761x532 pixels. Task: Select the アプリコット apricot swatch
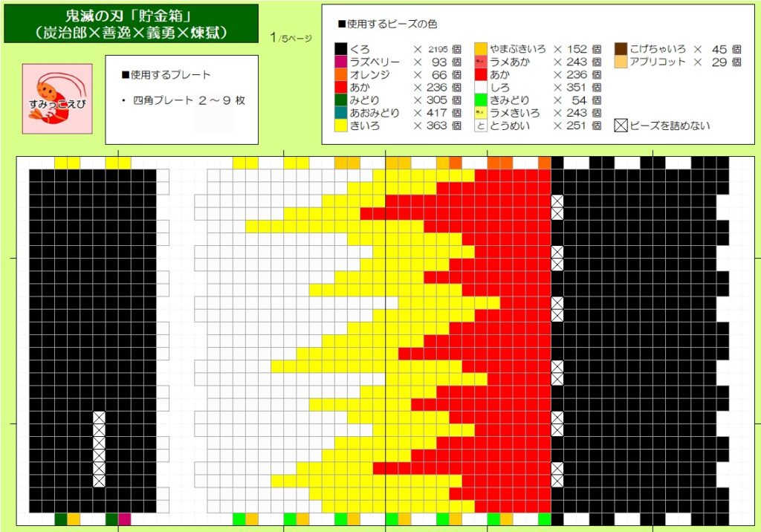point(621,62)
